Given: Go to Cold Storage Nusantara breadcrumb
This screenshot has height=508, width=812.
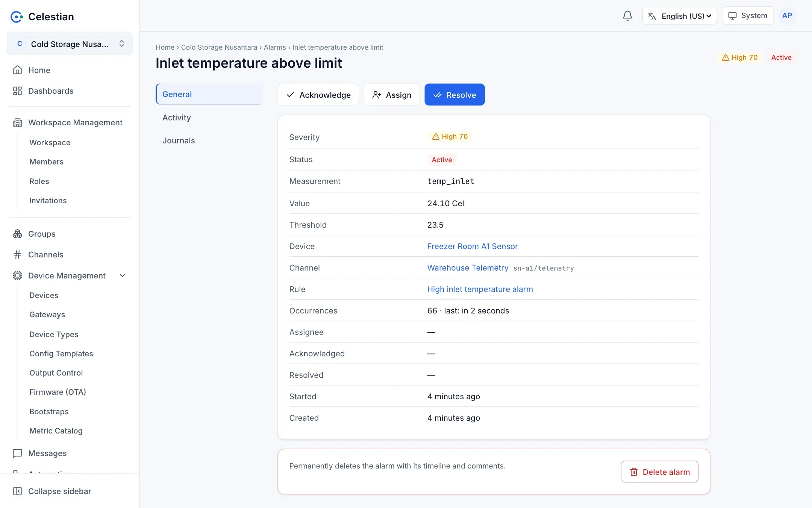Looking at the screenshot, I should tap(219, 47).
